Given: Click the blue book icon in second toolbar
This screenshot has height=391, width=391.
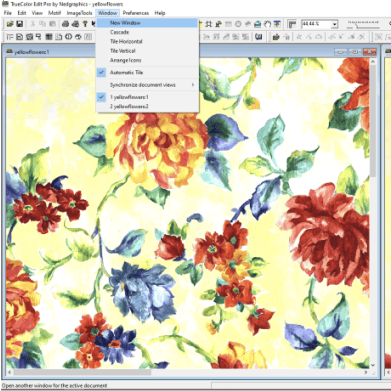Looking at the screenshot, I should (259, 37).
